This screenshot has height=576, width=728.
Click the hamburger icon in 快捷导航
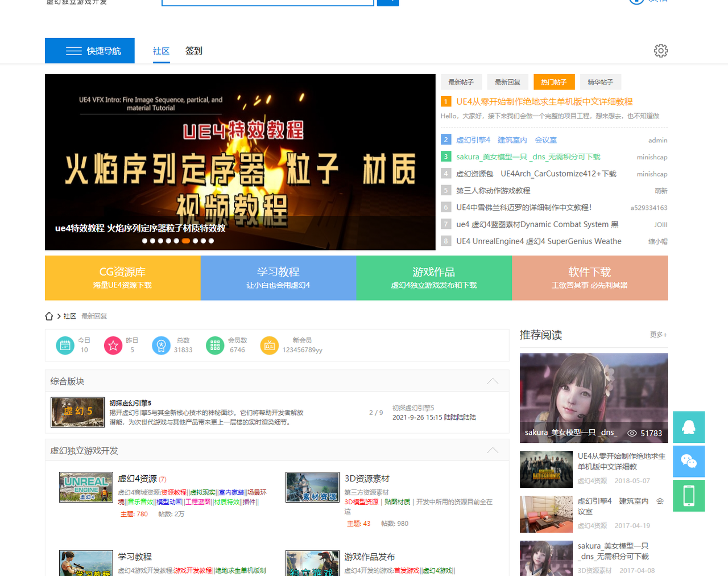coord(74,51)
